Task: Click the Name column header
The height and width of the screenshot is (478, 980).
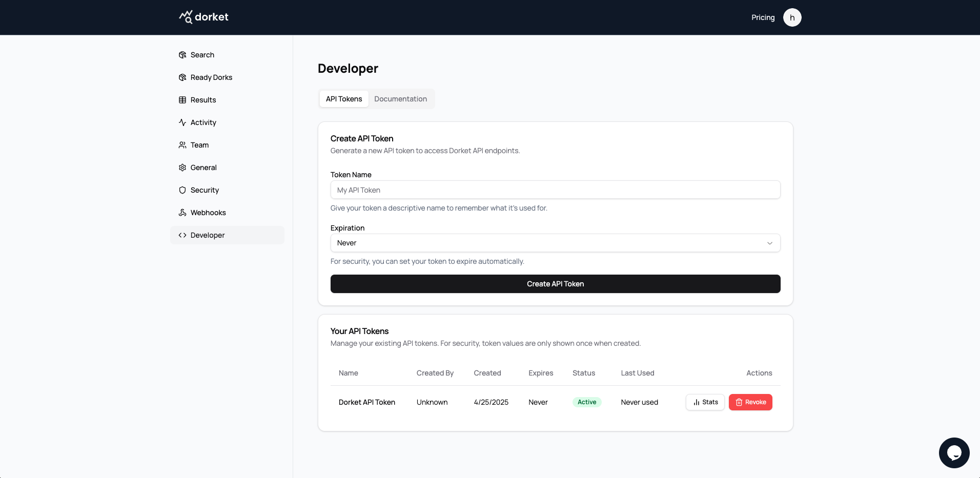Action: (x=349, y=373)
